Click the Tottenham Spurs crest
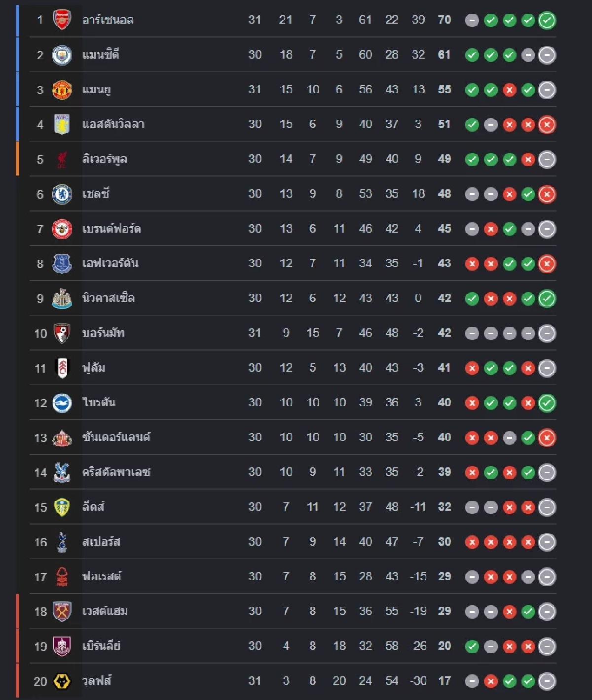This screenshot has width=592, height=700. [62, 542]
